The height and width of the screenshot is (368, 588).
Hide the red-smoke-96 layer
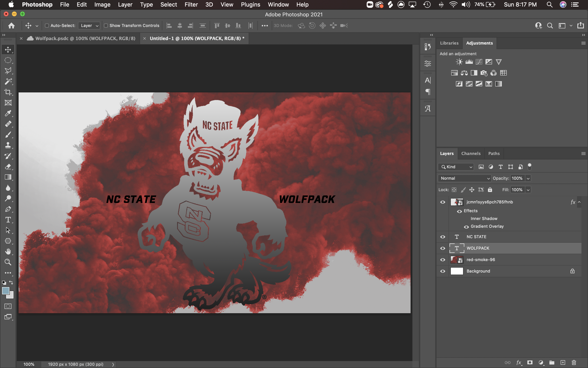[443, 260]
